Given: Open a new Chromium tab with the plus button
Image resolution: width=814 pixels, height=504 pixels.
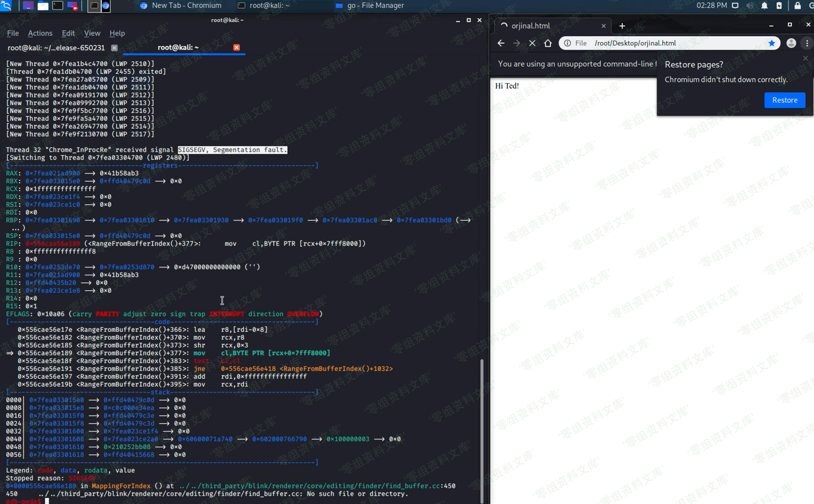Looking at the screenshot, I should 622,26.
